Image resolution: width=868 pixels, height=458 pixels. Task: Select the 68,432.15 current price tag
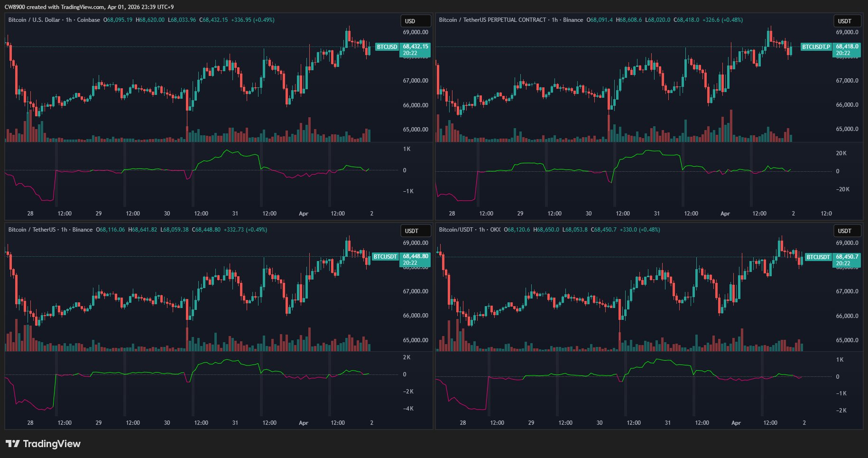(416, 50)
